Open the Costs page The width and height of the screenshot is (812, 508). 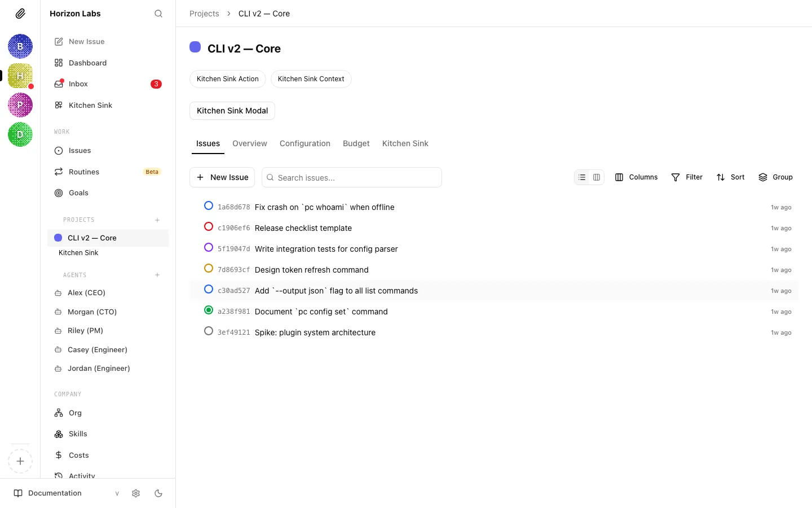click(x=108, y=456)
